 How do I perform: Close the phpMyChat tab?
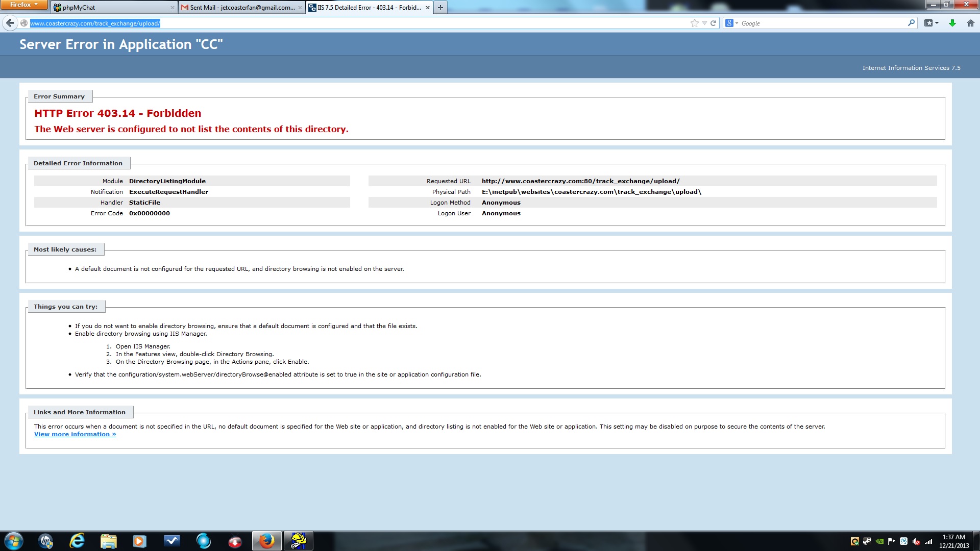[172, 8]
